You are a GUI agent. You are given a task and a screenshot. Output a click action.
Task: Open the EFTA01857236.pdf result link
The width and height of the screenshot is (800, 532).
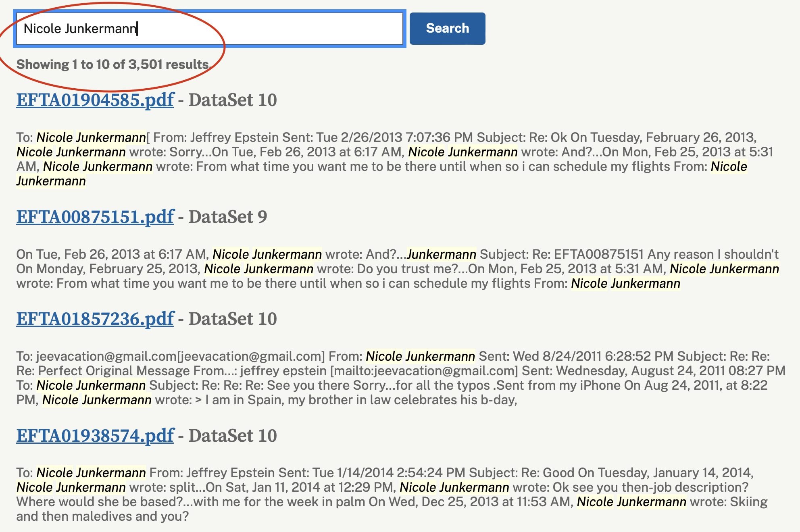tap(95, 319)
